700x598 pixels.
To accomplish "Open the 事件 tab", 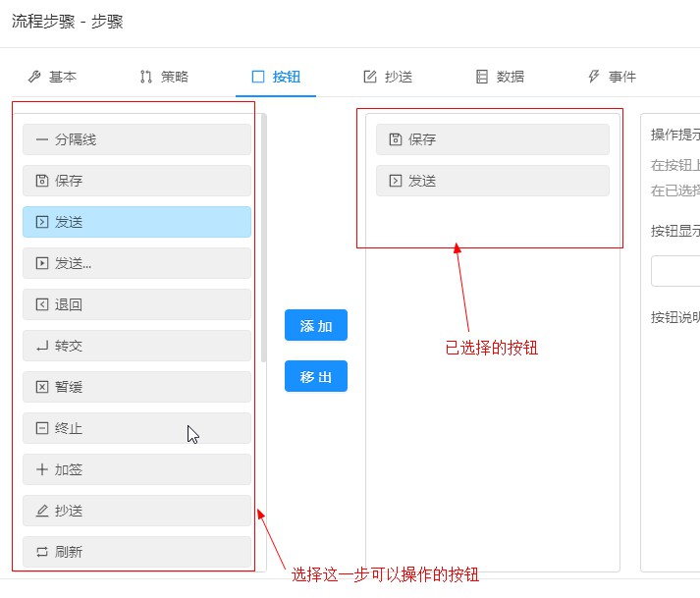I will (x=612, y=77).
